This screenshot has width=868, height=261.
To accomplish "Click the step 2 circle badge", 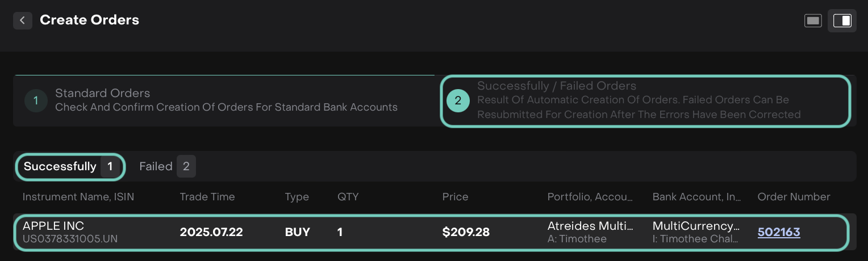I will [458, 101].
